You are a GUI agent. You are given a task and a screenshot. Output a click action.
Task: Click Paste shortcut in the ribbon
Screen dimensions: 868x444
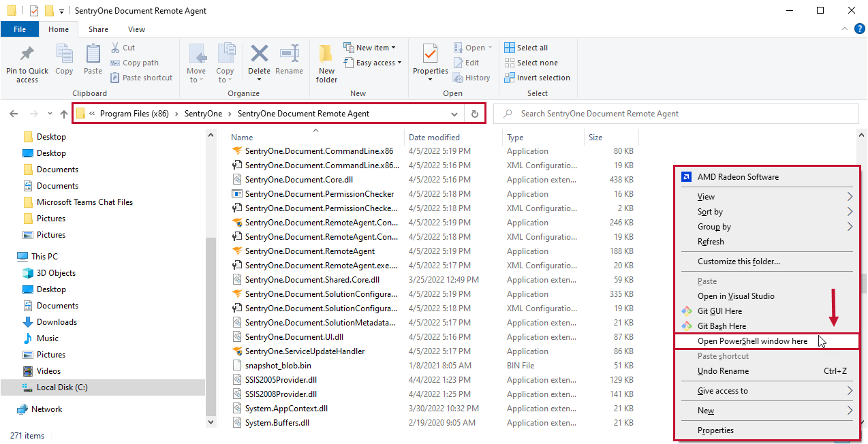141,78
